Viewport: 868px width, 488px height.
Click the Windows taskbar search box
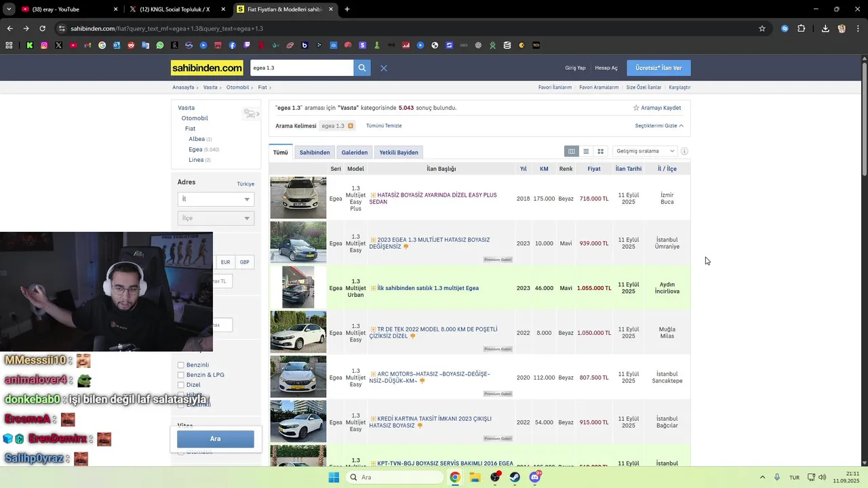[394, 477]
